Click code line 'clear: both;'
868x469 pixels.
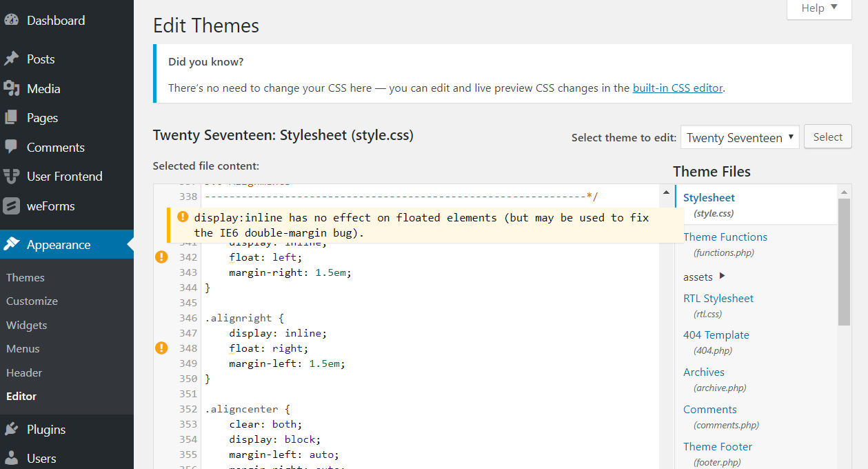(265, 424)
